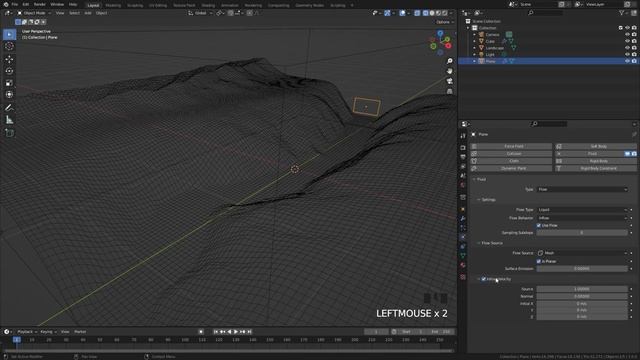Hide the Camera object in outliner
This screenshot has height=360, width=640.
coord(627,35)
